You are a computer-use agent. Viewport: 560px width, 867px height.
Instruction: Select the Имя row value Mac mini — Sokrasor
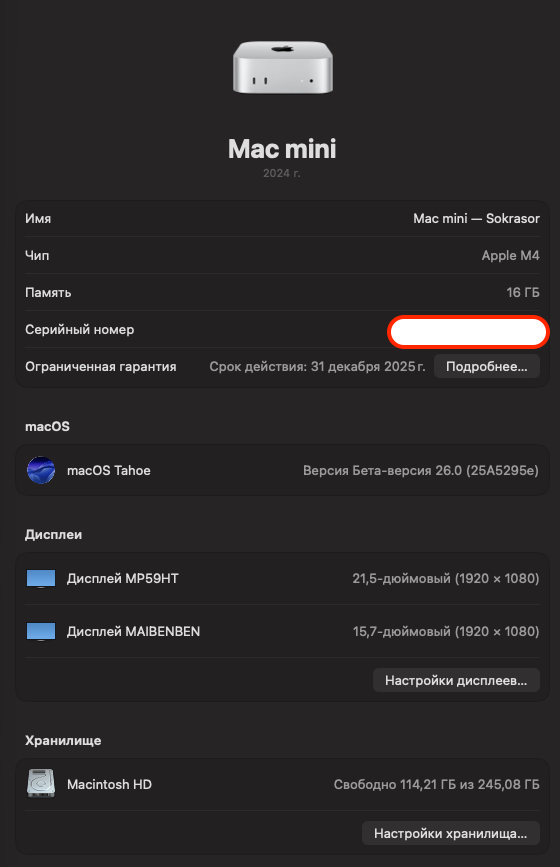[x=477, y=218]
